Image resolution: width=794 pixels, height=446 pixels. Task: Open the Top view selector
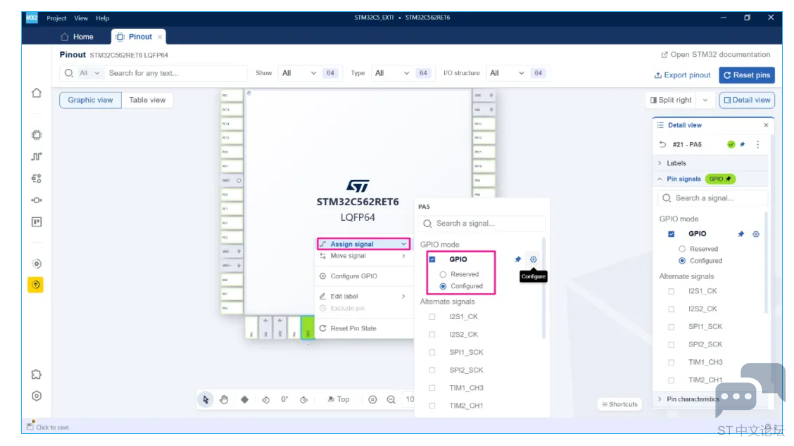pyautogui.click(x=338, y=399)
